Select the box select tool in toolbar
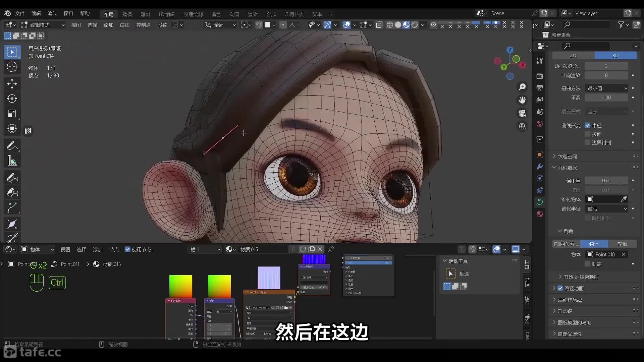Viewport: 644px width, 362px height. tap(12, 52)
